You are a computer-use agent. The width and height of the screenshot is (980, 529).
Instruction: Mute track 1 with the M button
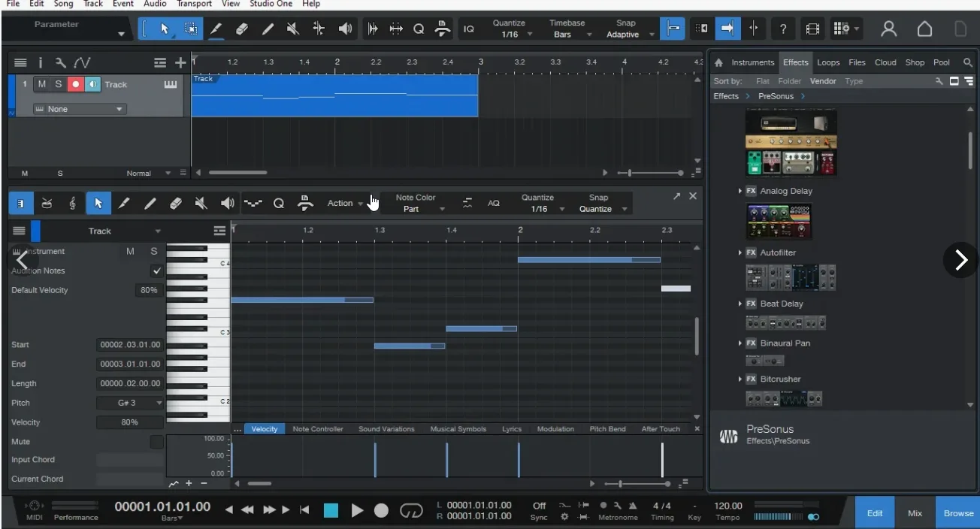coord(42,85)
